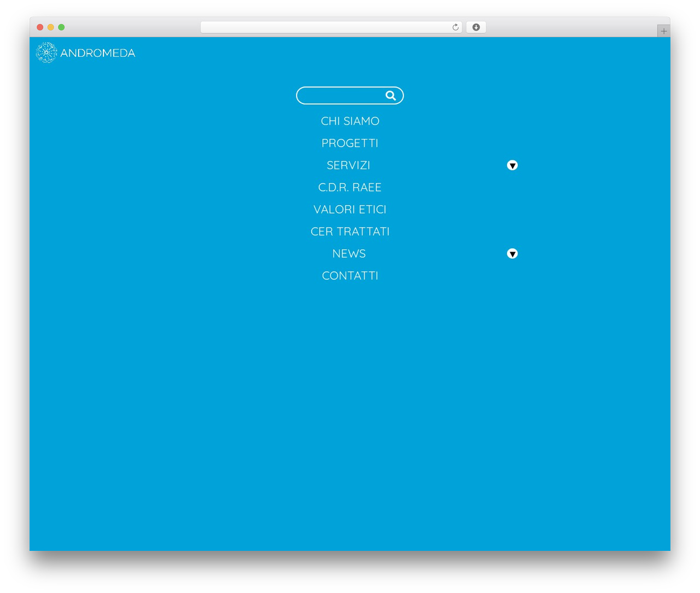
Task: Maximize the window with the green button
Action: pyautogui.click(x=61, y=27)
